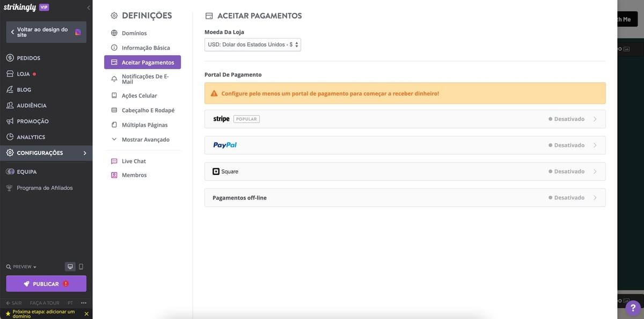Click the Blog pencil icon
This screenshot has height=319, width=644.
coord(10,89)
